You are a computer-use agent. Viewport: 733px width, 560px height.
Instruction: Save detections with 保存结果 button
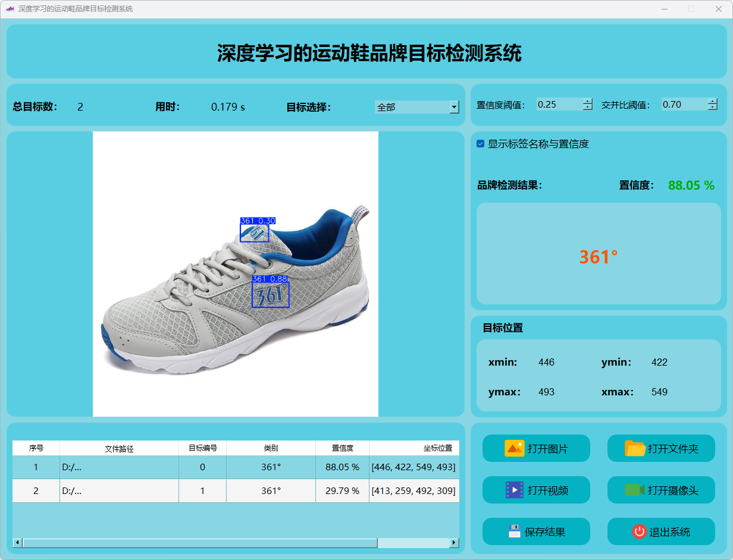tap(536, 531)
